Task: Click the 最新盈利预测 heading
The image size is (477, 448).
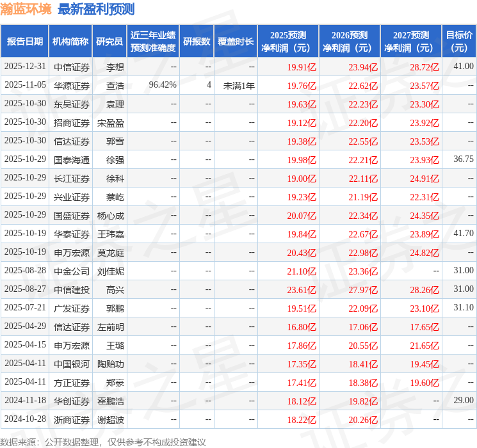Action: point(96,10)
